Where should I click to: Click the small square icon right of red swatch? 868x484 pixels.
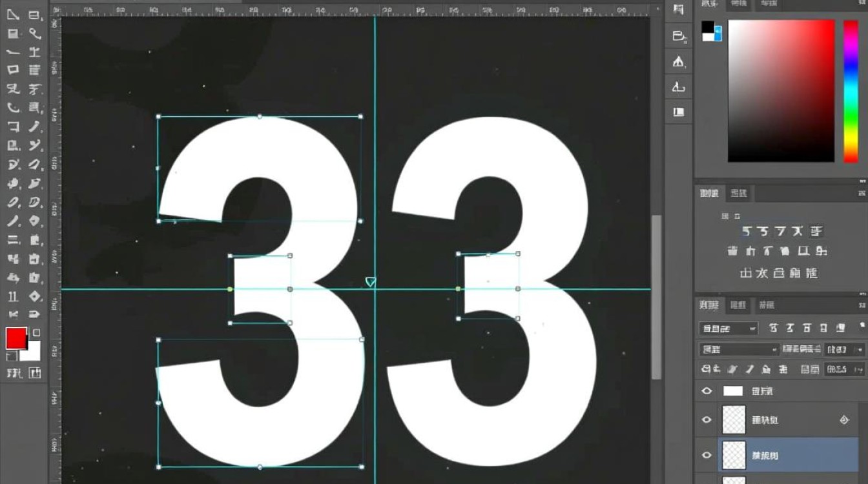(x=36, y=332)
